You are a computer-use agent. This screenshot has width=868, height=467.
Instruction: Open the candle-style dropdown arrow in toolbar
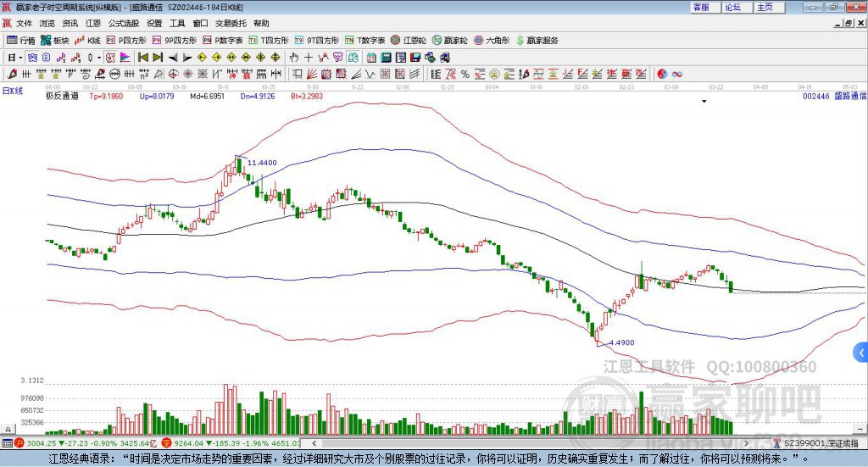(x=99, y=58)
